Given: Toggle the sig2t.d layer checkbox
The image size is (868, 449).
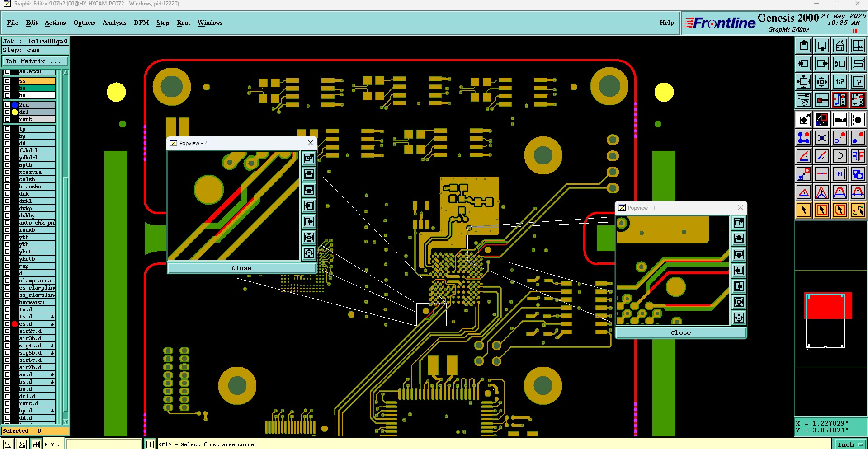Looking at the screenshot, I should coord(7,331).
